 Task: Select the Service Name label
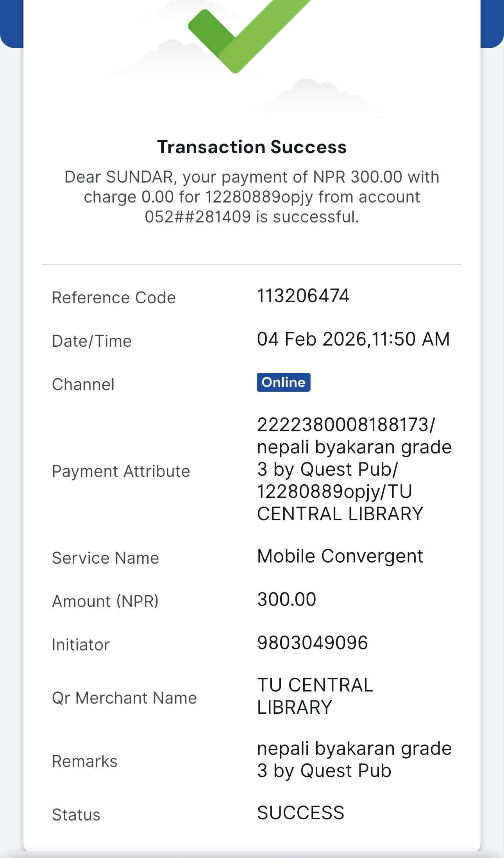pos(105,558)
